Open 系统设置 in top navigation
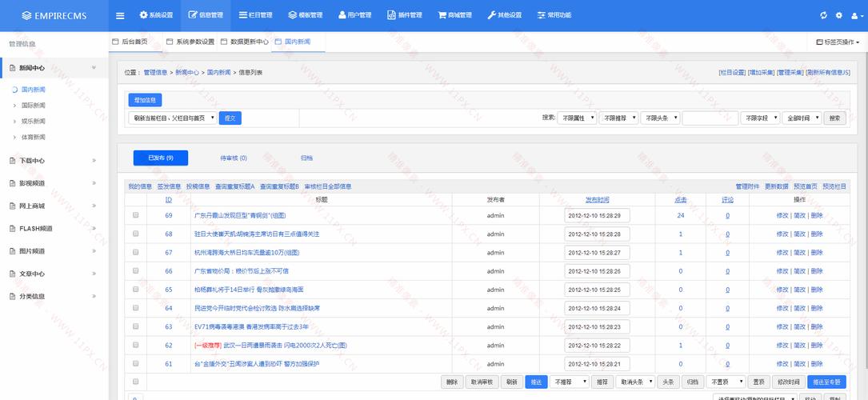This screenshot has width=868, height=400. (156, 15)
